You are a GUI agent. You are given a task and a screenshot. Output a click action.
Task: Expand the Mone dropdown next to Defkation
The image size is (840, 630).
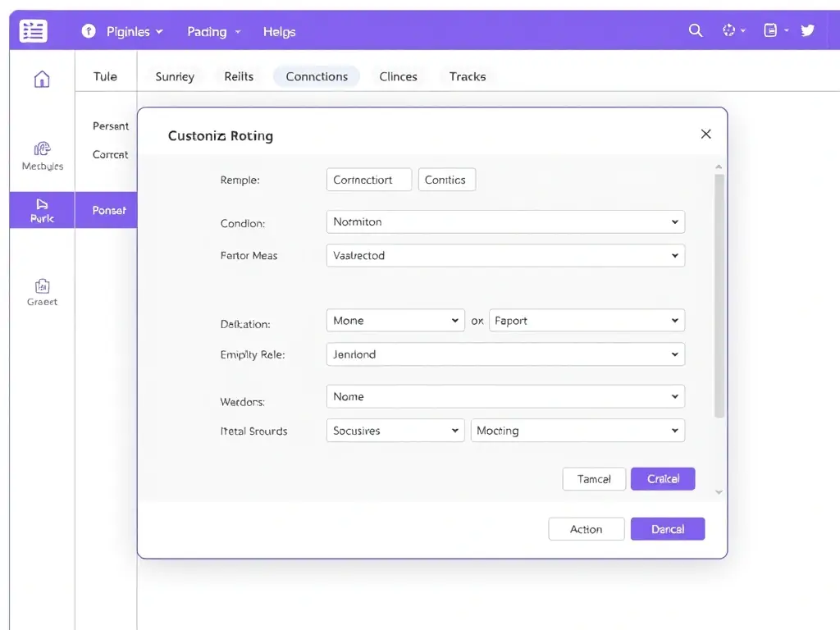[x=395, y=320]
